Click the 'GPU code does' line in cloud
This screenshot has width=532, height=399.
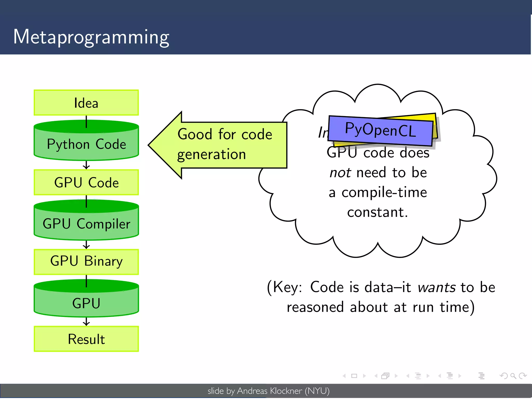(x=378, y=152)
